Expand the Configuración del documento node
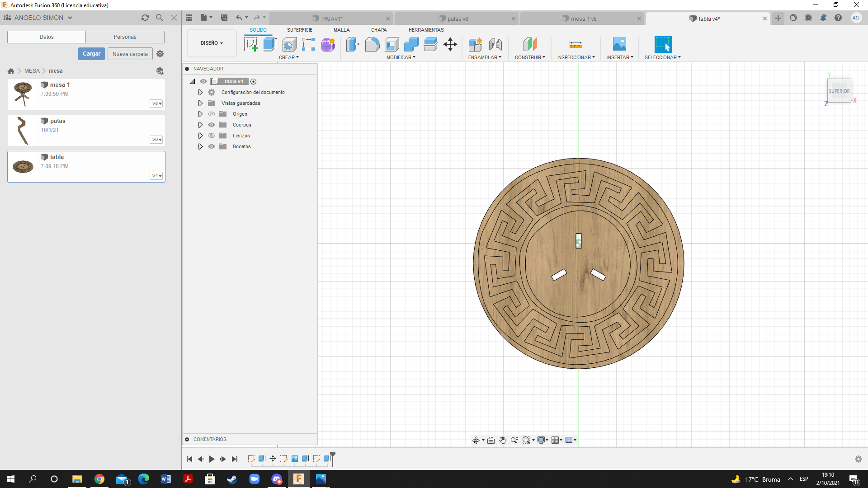868x488 pixels. click(200, 92)
